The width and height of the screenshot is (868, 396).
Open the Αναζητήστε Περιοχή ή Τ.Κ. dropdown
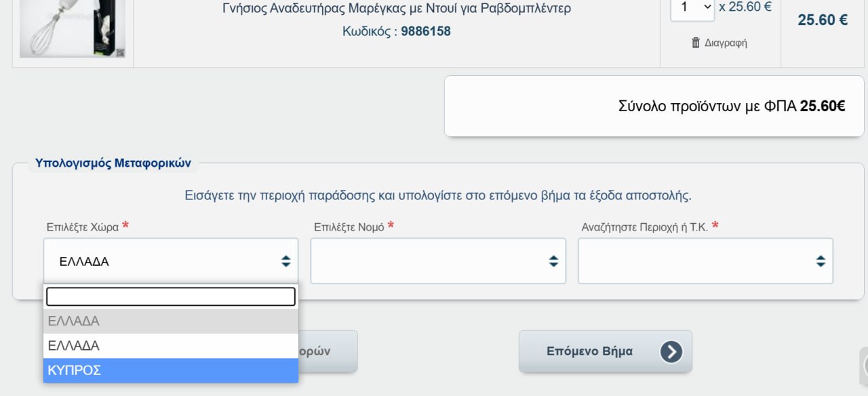pyautogui.click(x=705, y=261)
